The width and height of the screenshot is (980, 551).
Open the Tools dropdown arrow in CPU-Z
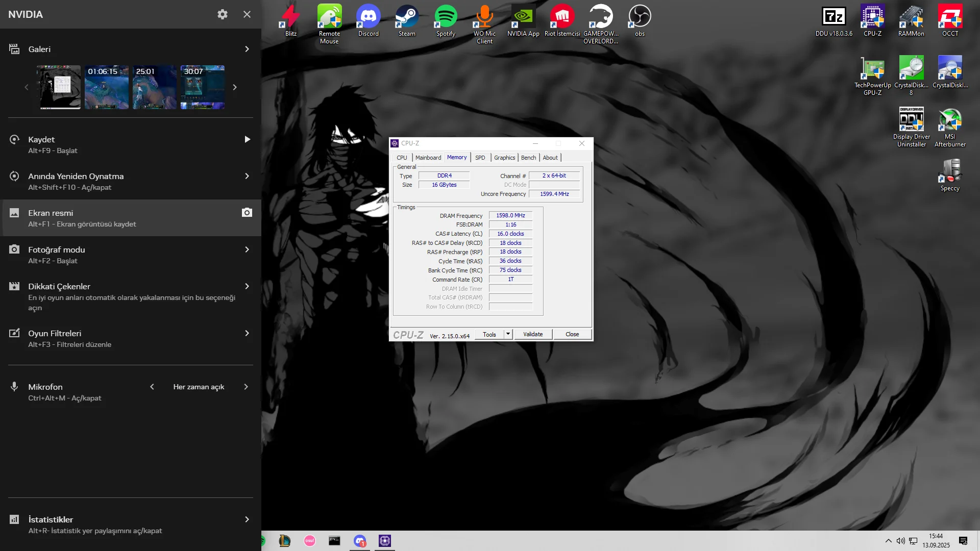point(508,334)
